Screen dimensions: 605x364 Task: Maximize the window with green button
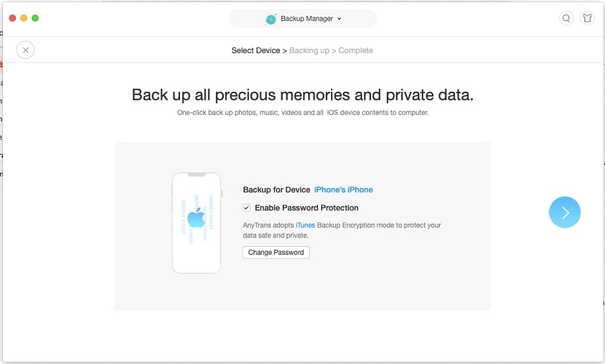click(35, 18)
